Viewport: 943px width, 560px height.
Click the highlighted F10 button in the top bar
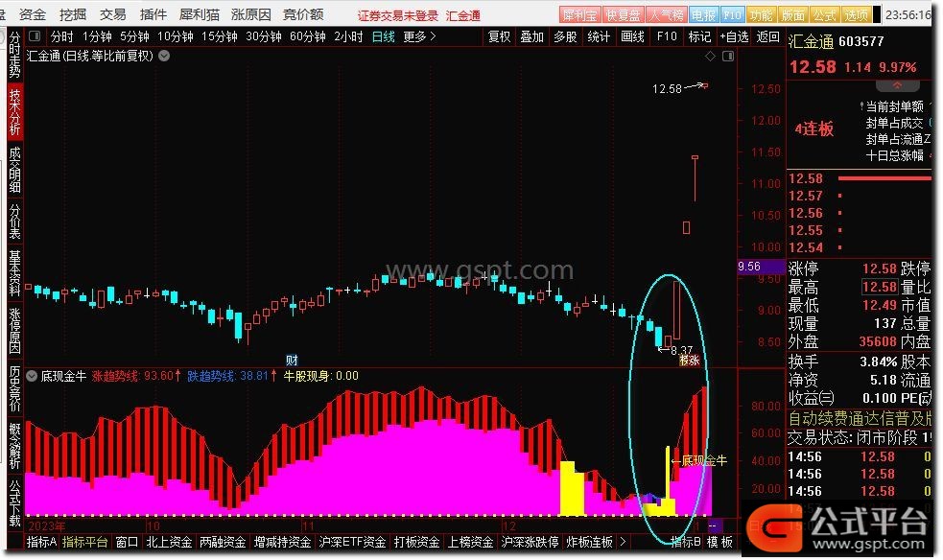732,14
